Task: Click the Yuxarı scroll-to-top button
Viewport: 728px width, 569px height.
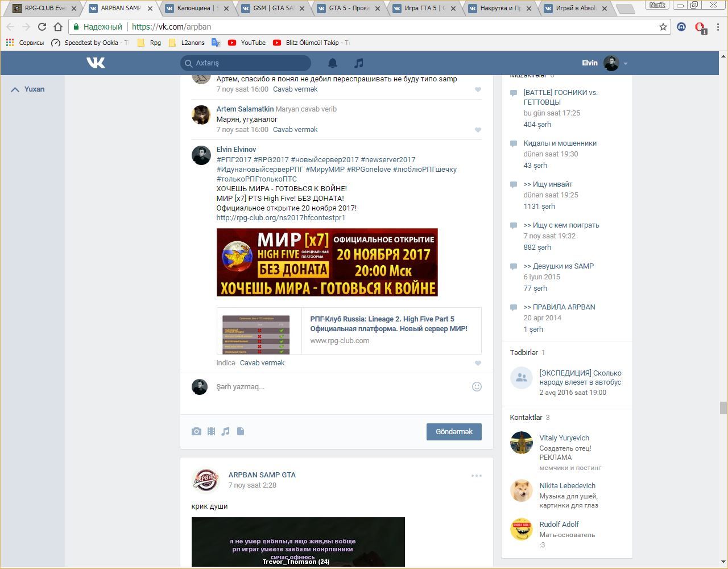Action: (x=28, y=89)
